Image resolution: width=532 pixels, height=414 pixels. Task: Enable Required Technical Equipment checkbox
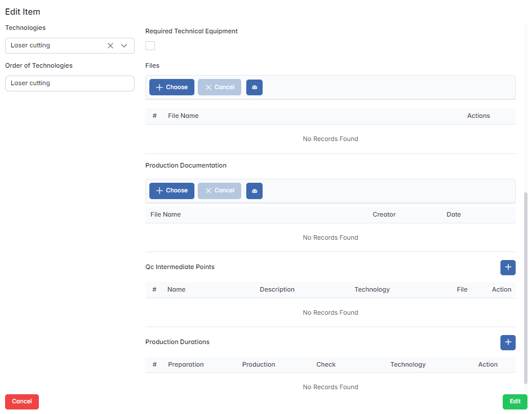click(150, 46)
